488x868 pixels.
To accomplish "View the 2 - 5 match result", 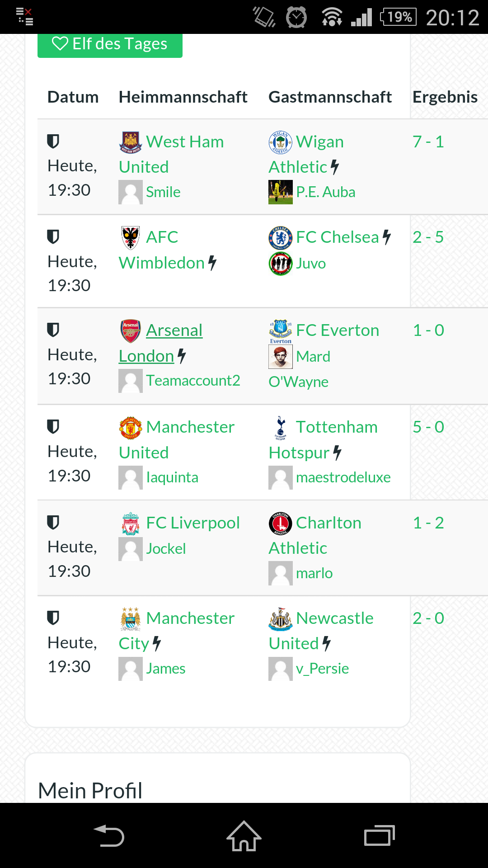I will click(x=428, y=237).
